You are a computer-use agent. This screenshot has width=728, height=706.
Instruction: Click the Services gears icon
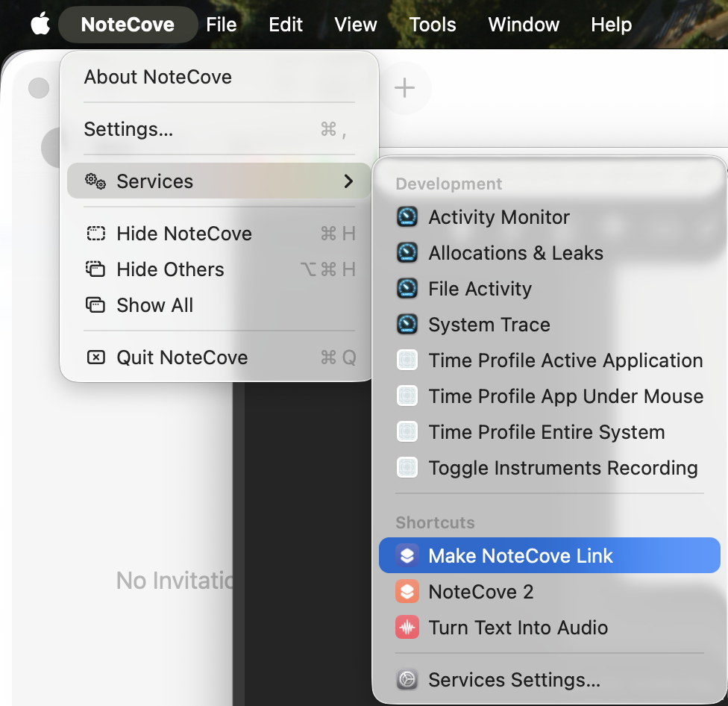(95, 181)
